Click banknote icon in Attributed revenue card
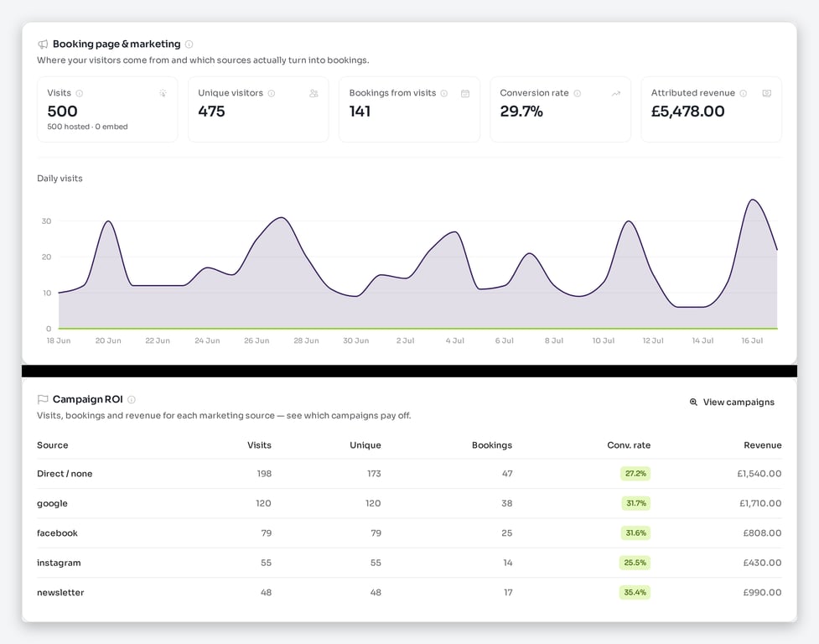 click(767, 93)
